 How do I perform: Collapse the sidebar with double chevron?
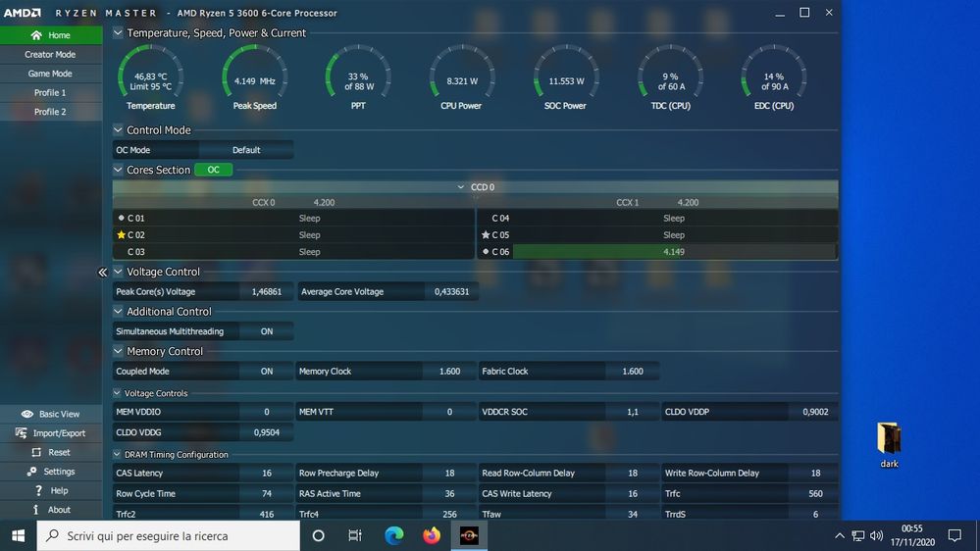102,272
